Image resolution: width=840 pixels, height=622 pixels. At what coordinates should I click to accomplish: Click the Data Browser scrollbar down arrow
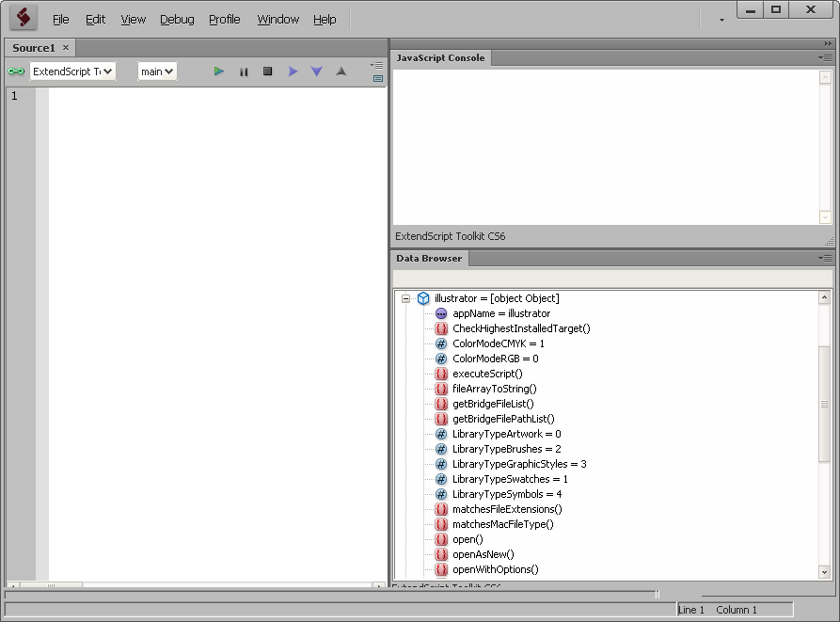point(824,572)
